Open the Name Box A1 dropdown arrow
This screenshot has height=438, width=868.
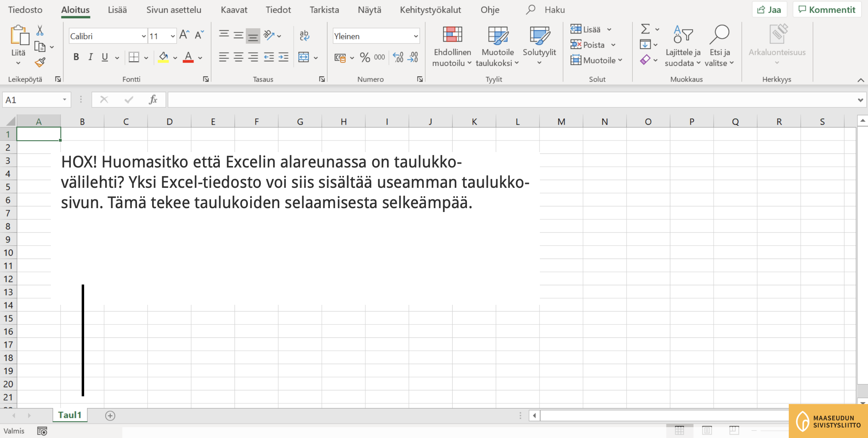coord(65,100)
